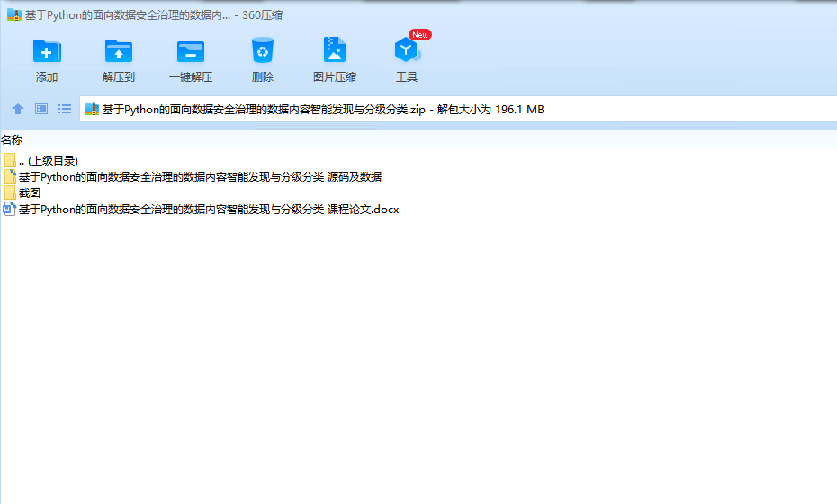This screenshot has width=837, height=504.
Task: Select the 课程论文.docx Word file icon
Action: pyautogui.click(x=9, y=210)
